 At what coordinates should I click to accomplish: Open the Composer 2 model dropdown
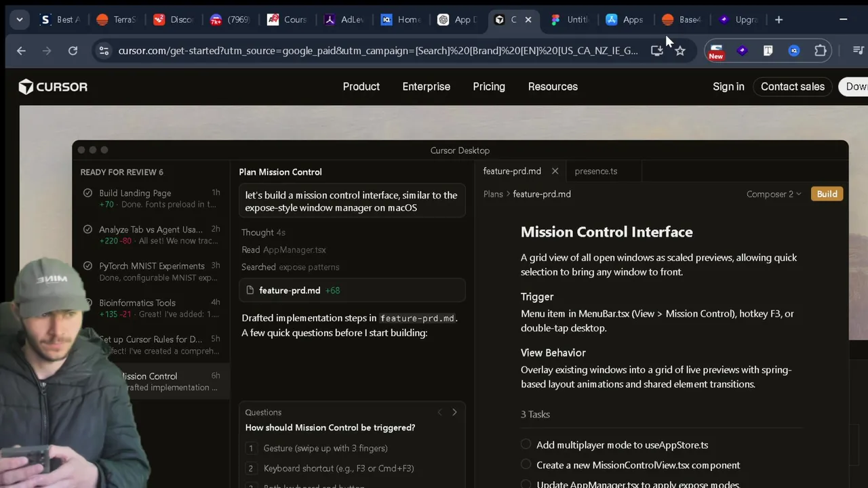pos(774,194)
